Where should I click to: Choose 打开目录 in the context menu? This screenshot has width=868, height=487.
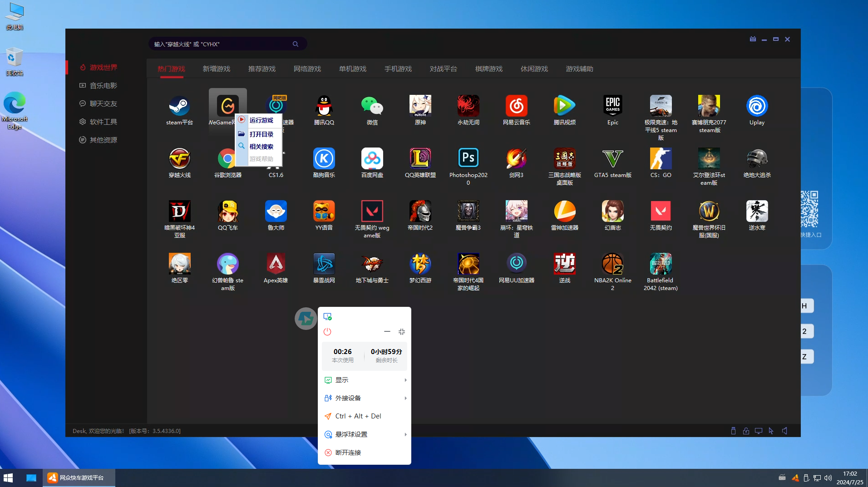[x=259, y=134]
